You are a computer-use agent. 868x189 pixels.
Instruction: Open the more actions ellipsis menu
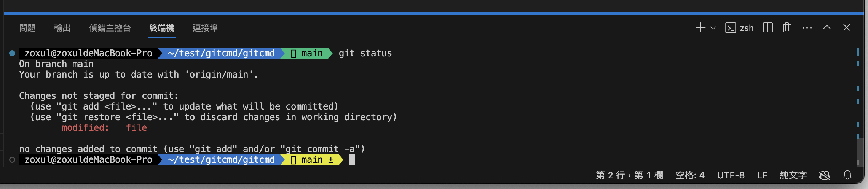[x=807, y=28]
